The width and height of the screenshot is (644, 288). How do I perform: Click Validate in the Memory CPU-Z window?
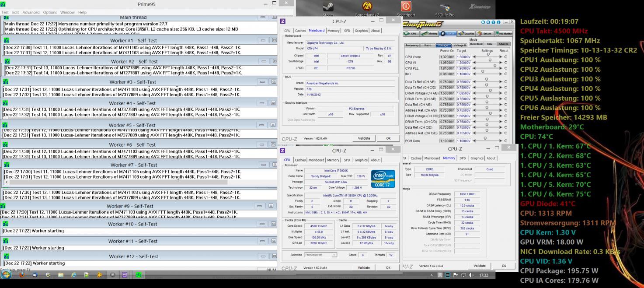(480, 266)
